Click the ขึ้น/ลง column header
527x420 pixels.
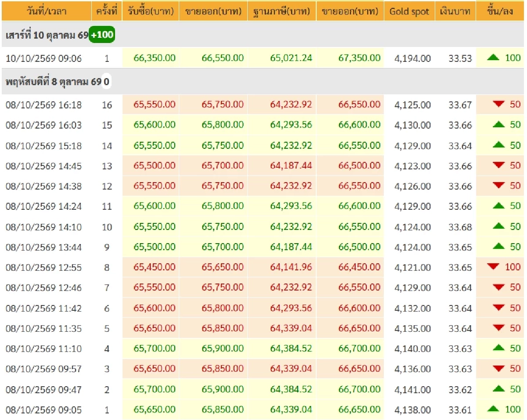[501, 11]
